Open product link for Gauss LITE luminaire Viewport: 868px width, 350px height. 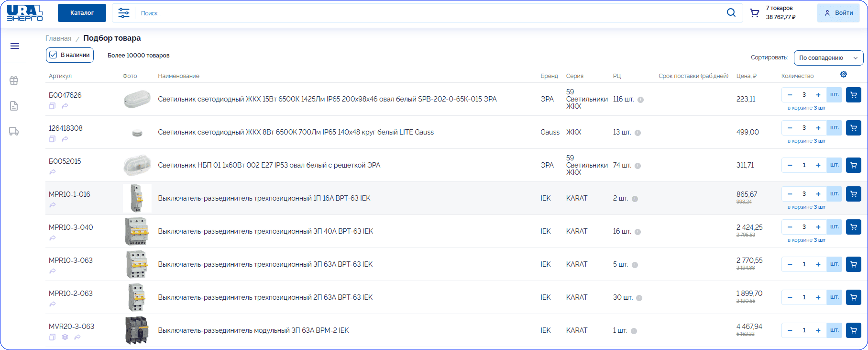(296, 132)
